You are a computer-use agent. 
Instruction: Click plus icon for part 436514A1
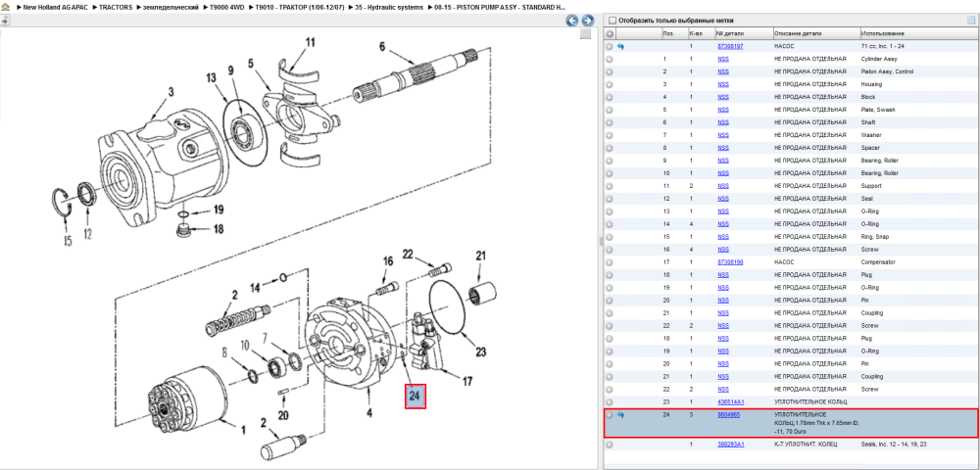coord(610,402)
